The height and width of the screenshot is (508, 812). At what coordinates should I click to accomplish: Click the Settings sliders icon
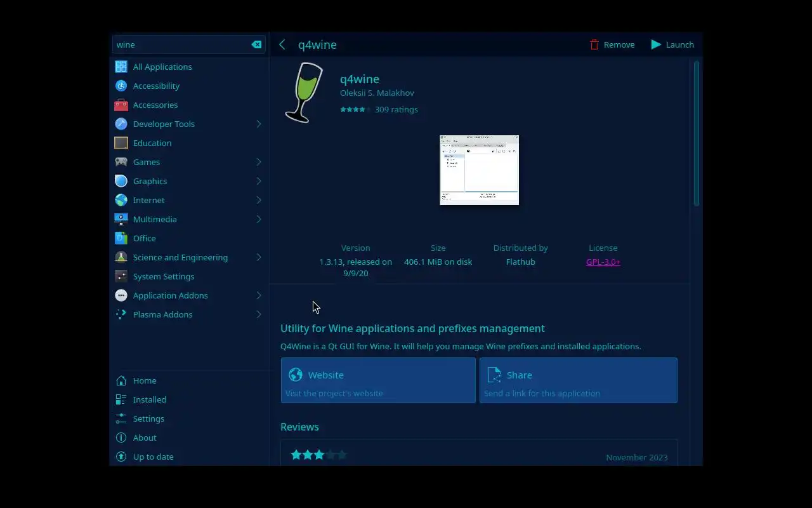point(121,418)
